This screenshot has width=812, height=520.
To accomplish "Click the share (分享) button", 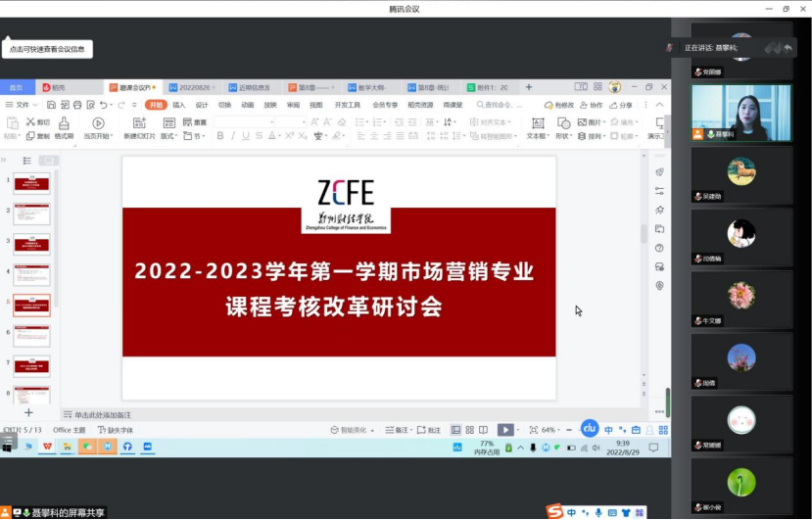I will pyautogui.click(x=621, y=105).
